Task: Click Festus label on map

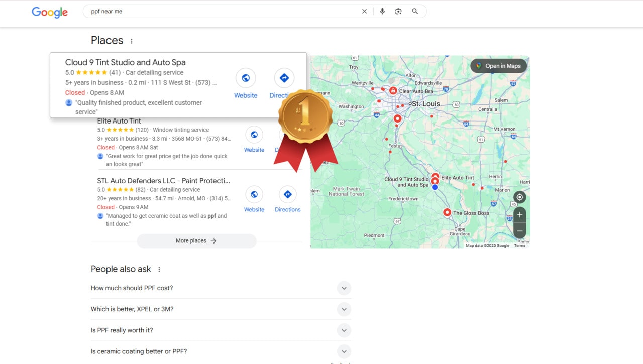Action: coord(395,146)
